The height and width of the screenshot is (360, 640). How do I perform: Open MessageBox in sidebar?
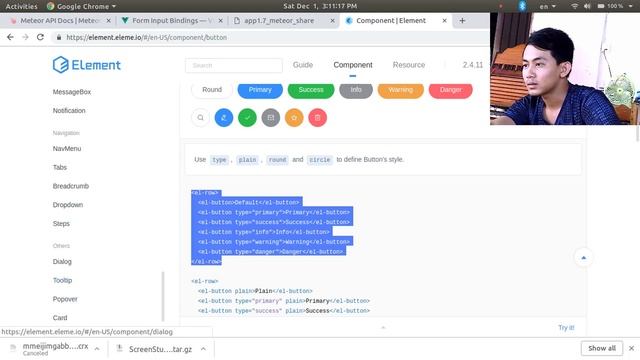[x=72, y=92]
